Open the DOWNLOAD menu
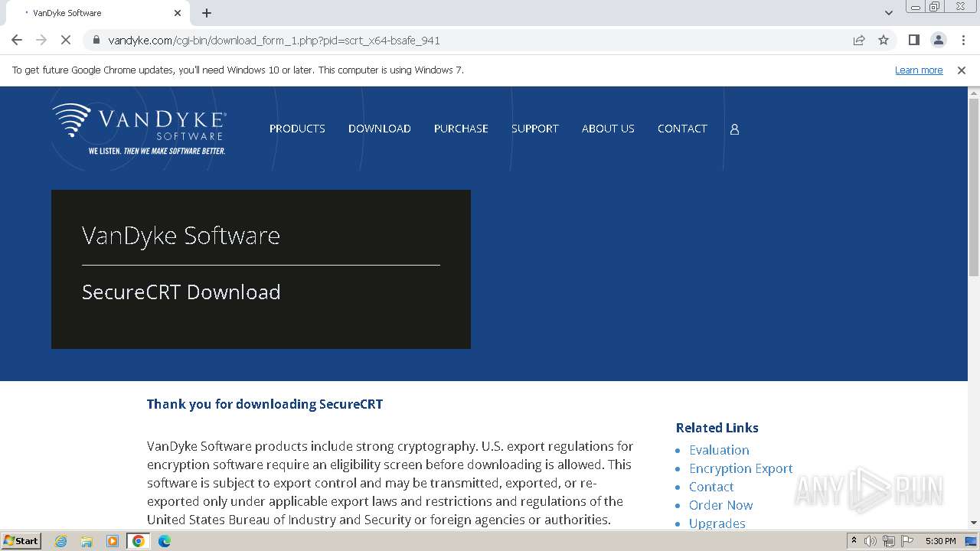 pyautogui.click(x=380, y=129)
